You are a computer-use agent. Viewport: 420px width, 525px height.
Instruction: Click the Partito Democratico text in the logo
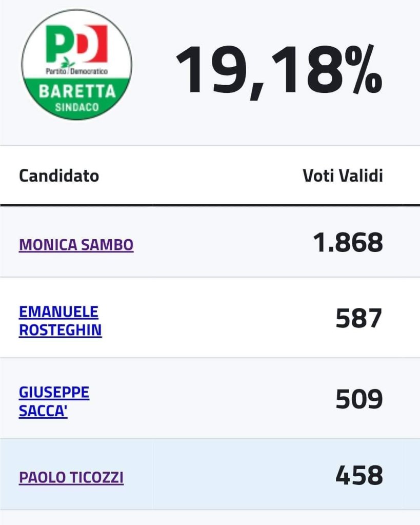[x=77, y=72]
